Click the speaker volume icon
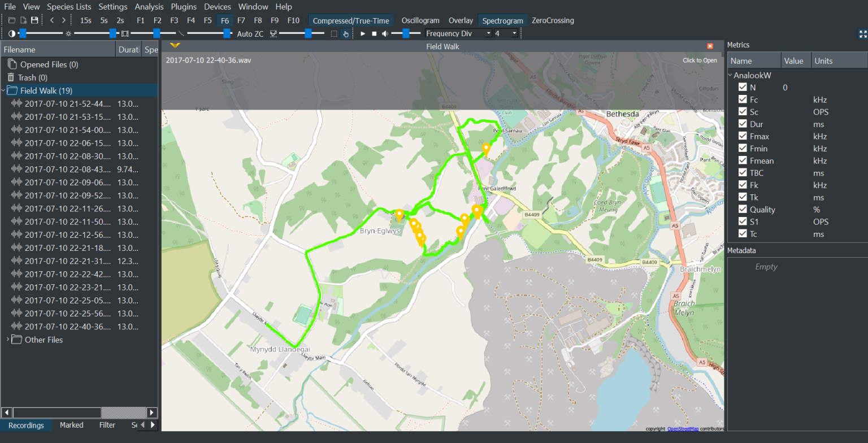This screenshot has height=443, width=868. (x=385, y=33)
